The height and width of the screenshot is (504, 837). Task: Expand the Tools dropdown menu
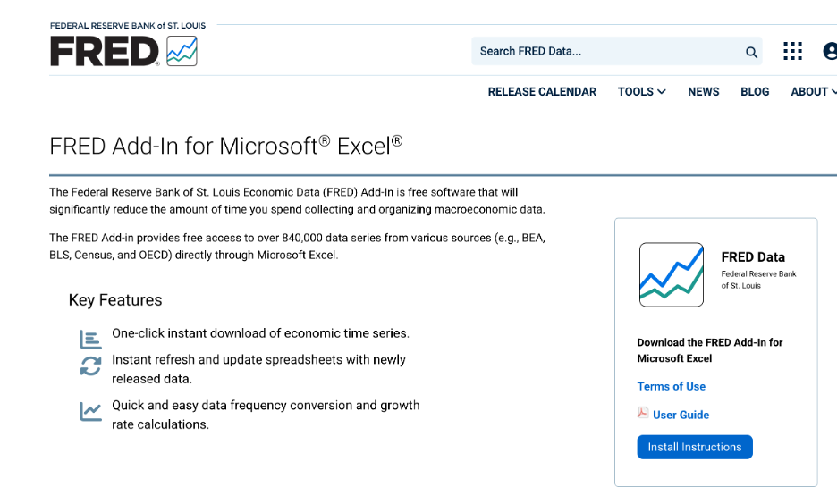click(x=642, y=92)
